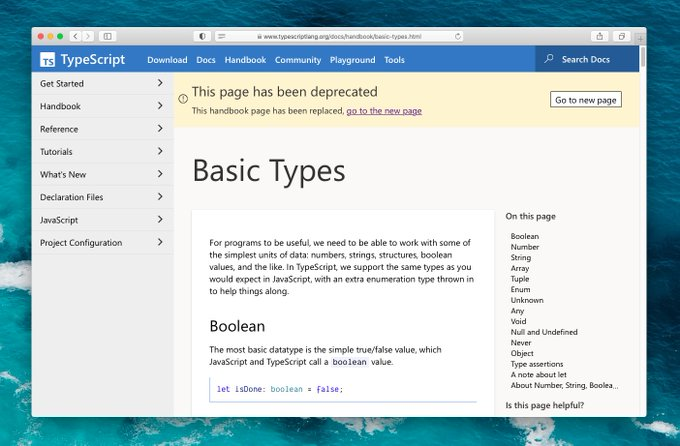The height and width of the screenshot is (446, 680).
Task: Jump to Number section link
Action: point(525,247)
